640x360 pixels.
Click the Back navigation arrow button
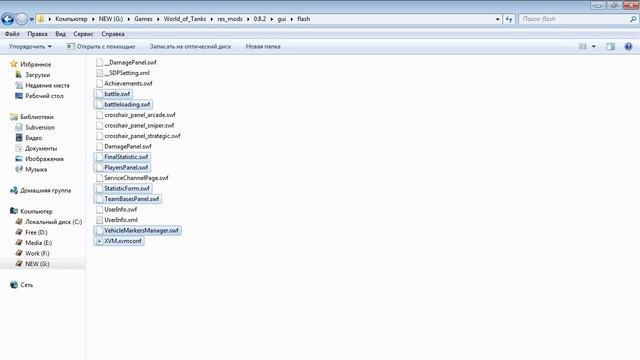7,19
